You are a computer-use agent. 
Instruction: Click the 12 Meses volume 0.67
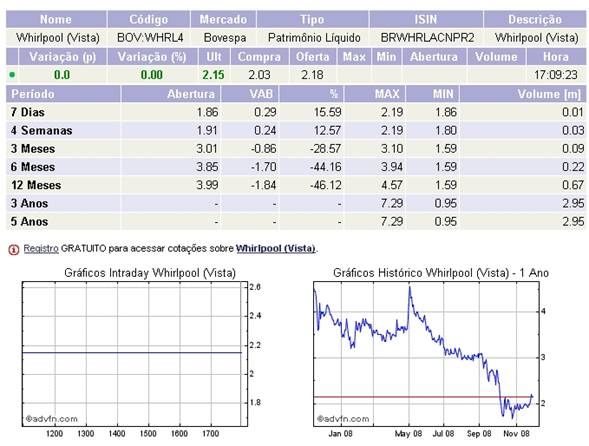pos(573,185)
